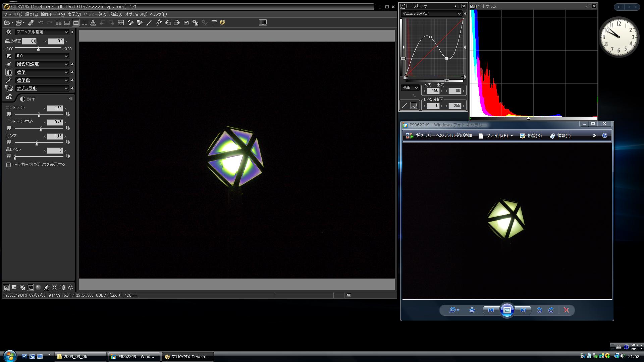Select the spline curve mode icon

[x=414, y=106]
